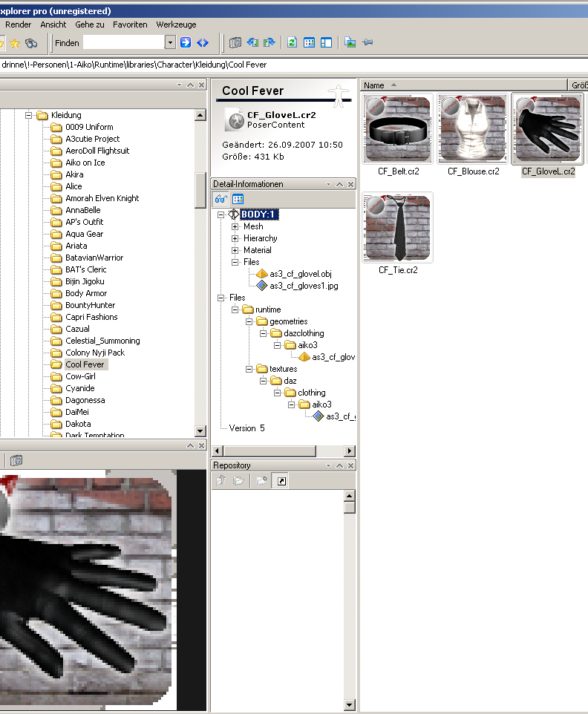Open the Finden dropdown arrow
Screen dimensions: 588x714
pyautogui.click(x=170, y=42)
